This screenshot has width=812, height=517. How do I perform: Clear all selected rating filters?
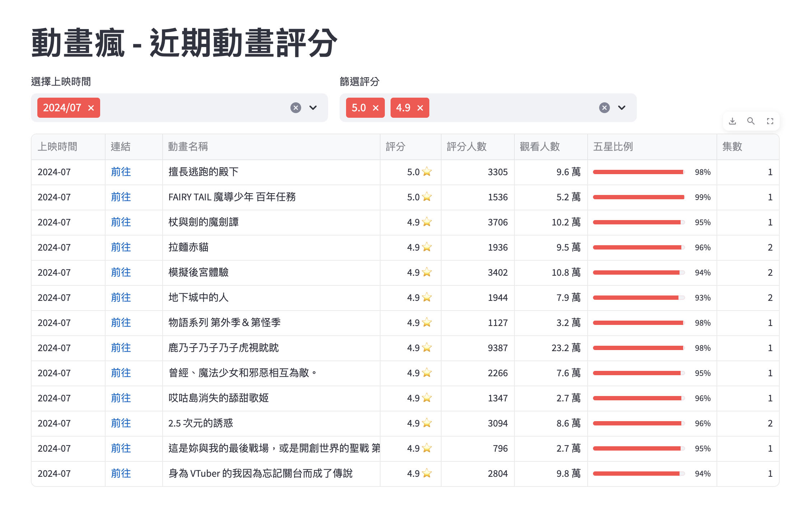coord(605,108)
